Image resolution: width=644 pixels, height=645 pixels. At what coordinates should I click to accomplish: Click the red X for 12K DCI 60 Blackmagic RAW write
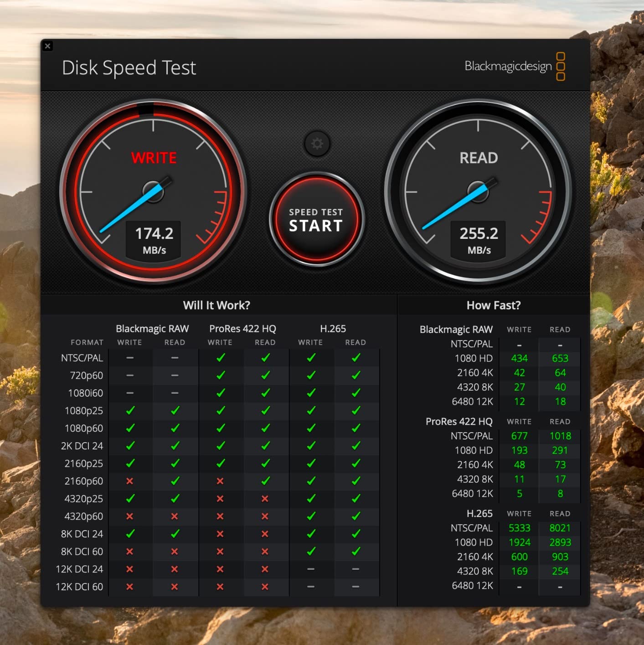point(130,587)
